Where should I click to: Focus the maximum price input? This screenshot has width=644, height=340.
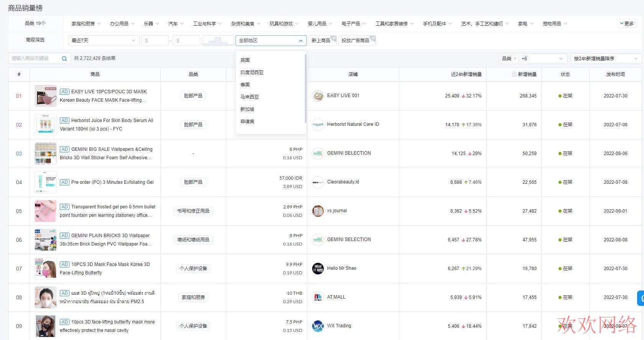(186, 40)
